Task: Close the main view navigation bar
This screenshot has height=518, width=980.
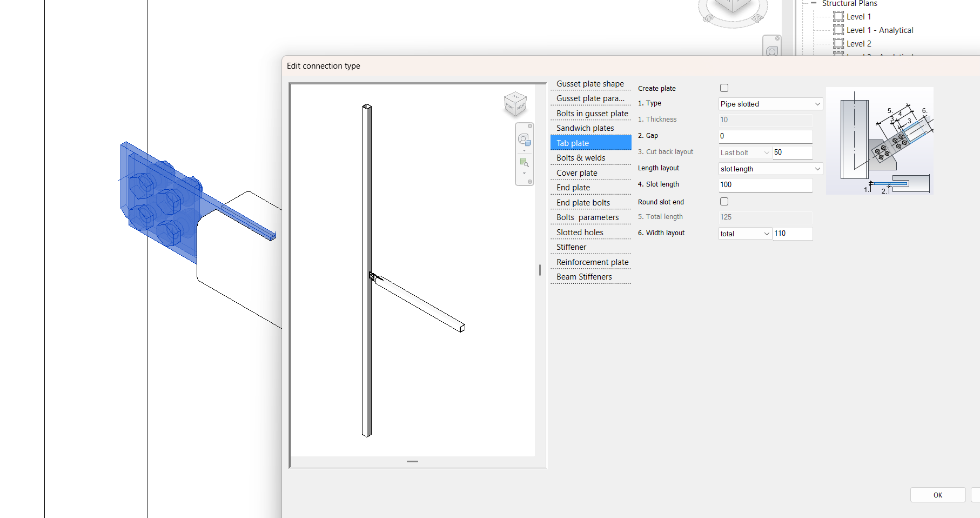Action: pos(777,38)
